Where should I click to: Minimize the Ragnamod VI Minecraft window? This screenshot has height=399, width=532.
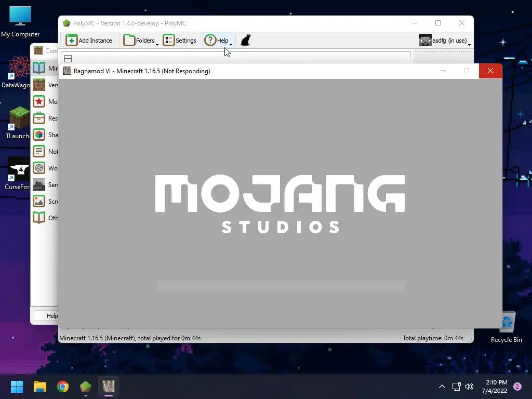point(443,71)
